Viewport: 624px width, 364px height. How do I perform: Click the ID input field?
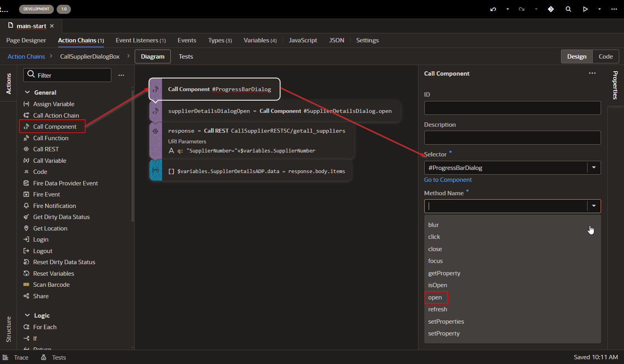[x=512, y=108]
